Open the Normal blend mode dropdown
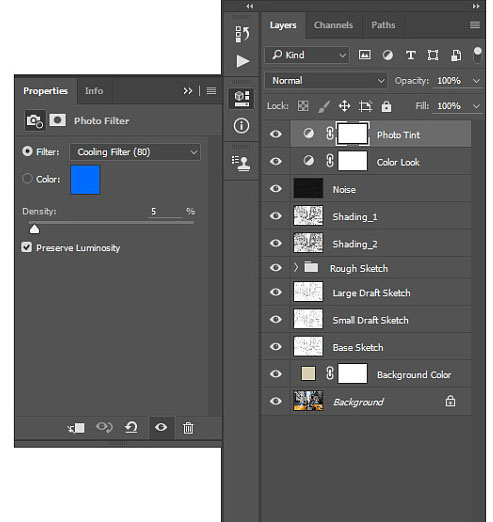Screen dimensions: 493x522 click(326, 81)
